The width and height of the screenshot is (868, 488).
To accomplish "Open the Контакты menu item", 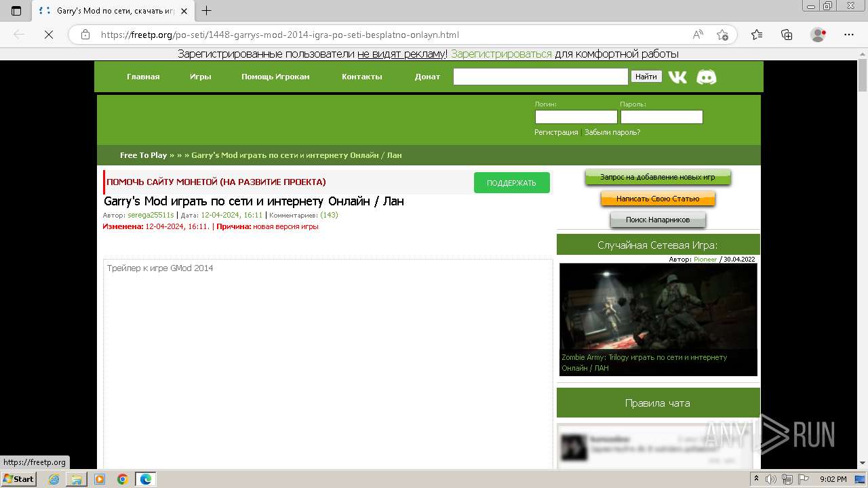I will click(x=362, y=77).
